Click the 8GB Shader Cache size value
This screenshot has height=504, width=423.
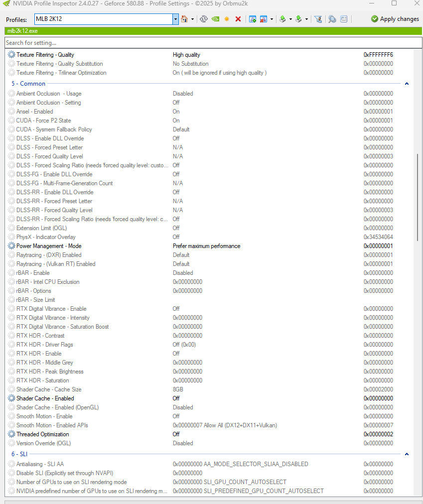click(178, 389)
